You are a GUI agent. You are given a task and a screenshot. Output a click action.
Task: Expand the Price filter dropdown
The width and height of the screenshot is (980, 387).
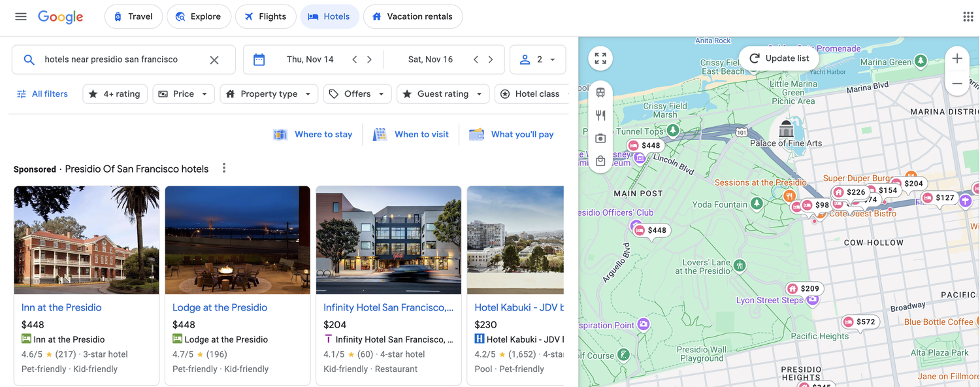point(184,94)
